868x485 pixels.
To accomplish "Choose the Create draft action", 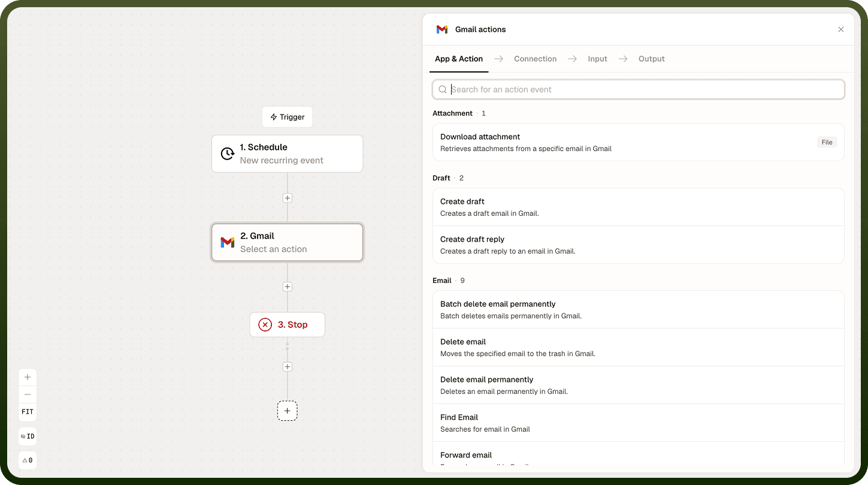I will pos(639,207).
